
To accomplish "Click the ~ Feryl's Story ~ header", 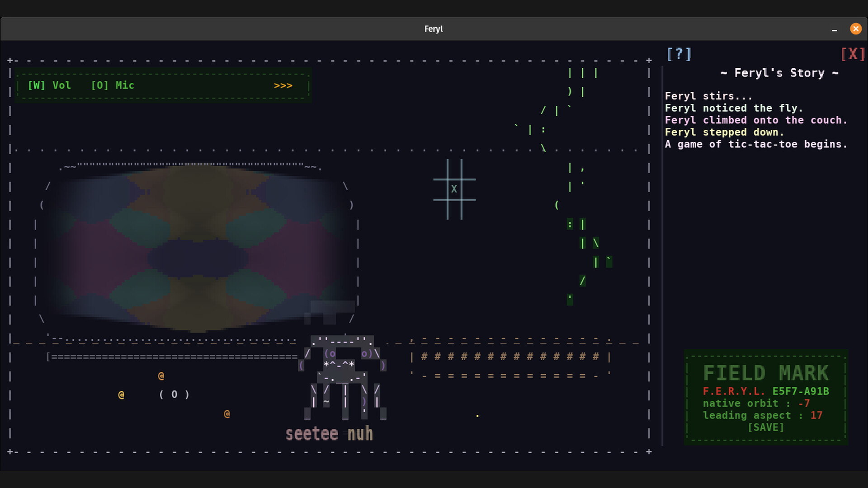I will 779,73.
